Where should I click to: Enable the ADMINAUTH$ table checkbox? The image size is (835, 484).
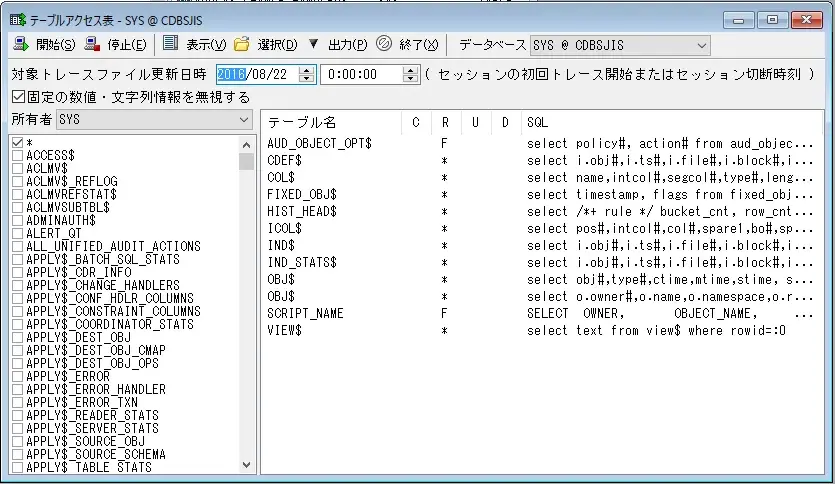click(18, 221)
